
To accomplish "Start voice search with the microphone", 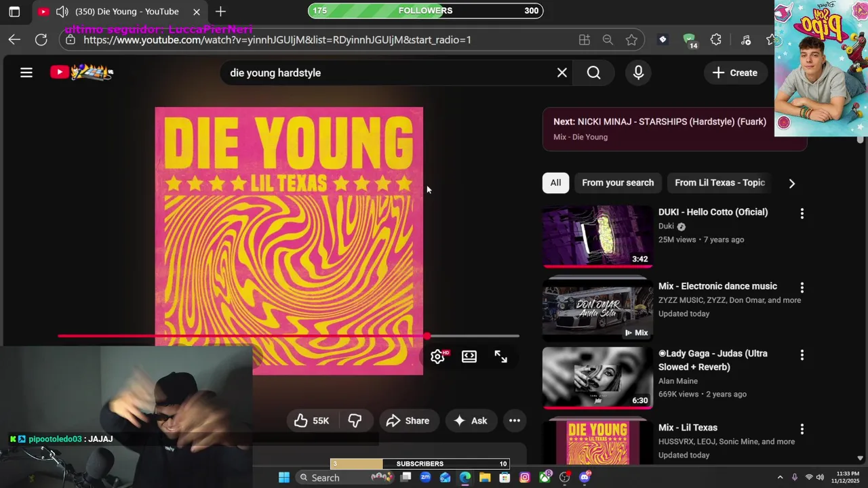I will [x=638, y=73].
